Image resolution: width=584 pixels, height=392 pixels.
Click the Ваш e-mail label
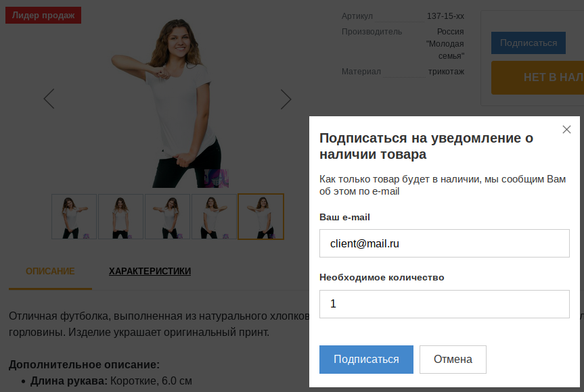click(344, 217)
